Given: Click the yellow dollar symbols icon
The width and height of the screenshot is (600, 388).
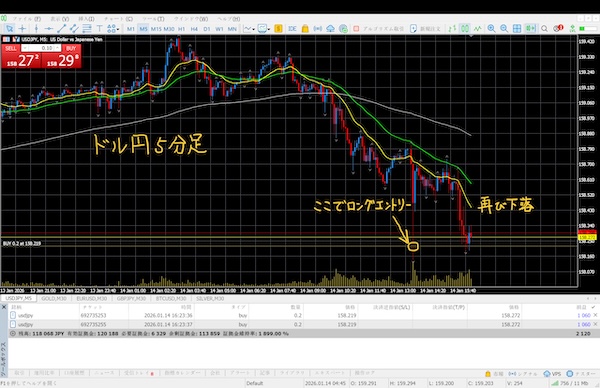Looking at the screenshot, I should coord(278,29).
